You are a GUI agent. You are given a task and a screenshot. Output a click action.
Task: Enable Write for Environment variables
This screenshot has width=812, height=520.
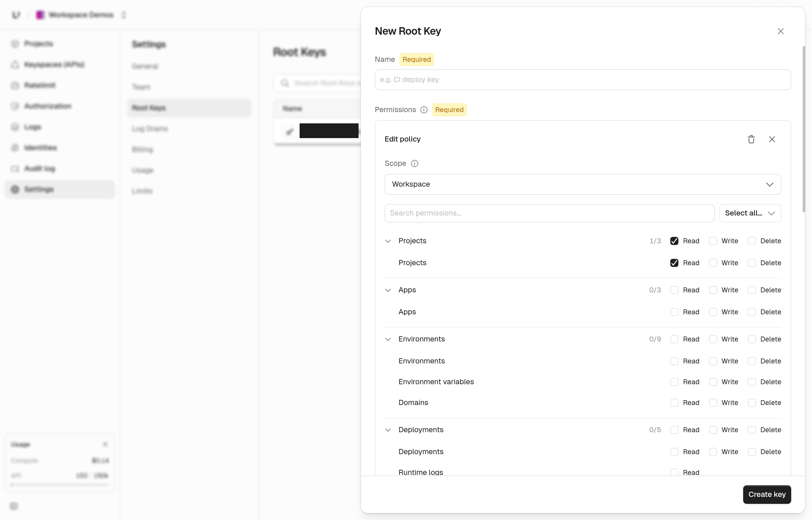(713, 382)
